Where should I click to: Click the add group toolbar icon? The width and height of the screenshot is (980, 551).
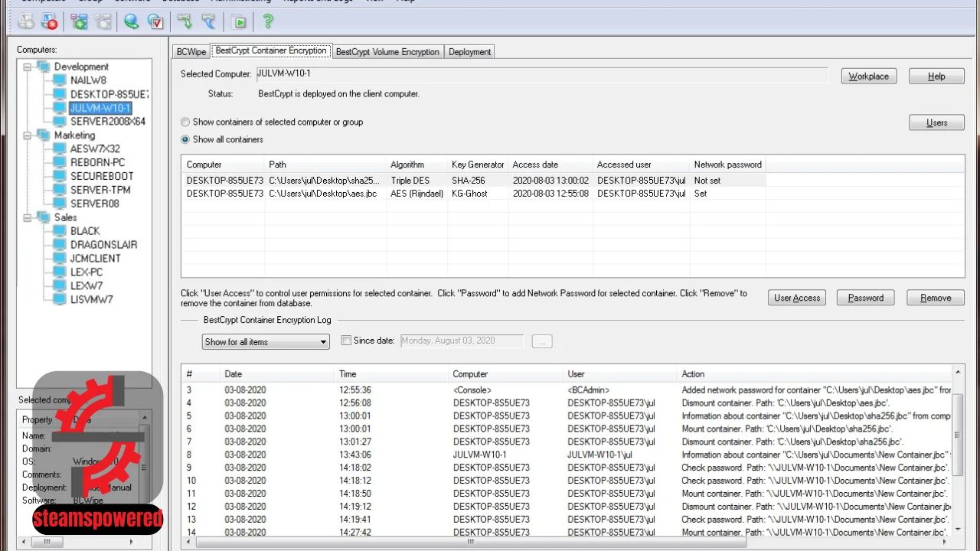pyautogui.click(x=79, y=21)
